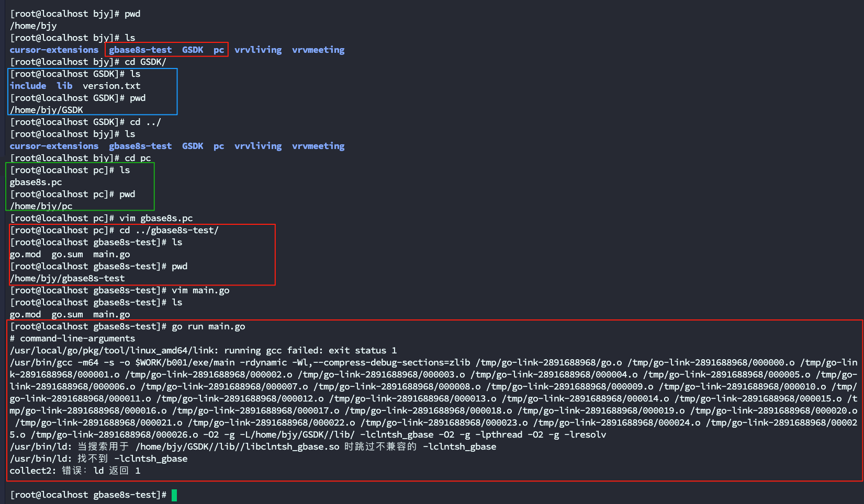Click the cursor-extensions directory in first listing
The image size is (864, 504).
pyautogui.click(x=54, y=50)
